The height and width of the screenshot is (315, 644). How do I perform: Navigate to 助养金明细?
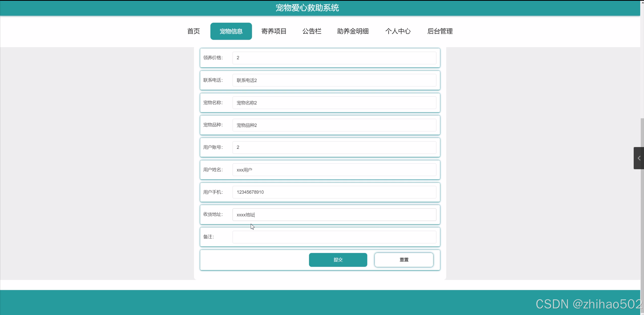point(353,31)
